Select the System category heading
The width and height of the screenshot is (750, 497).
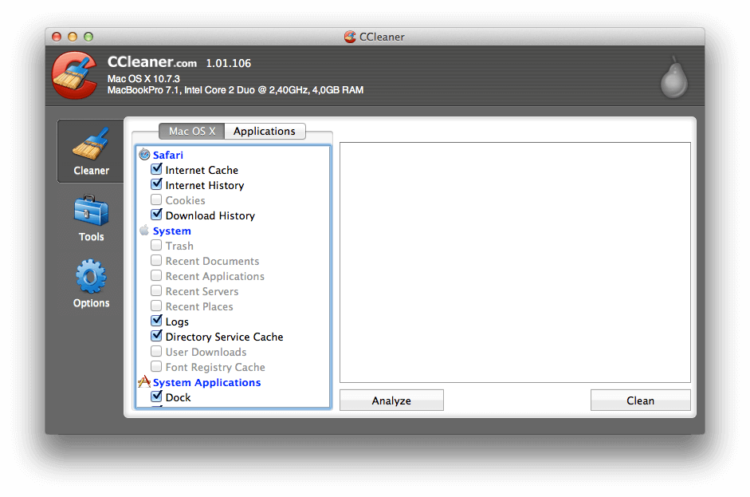point(172,231)
